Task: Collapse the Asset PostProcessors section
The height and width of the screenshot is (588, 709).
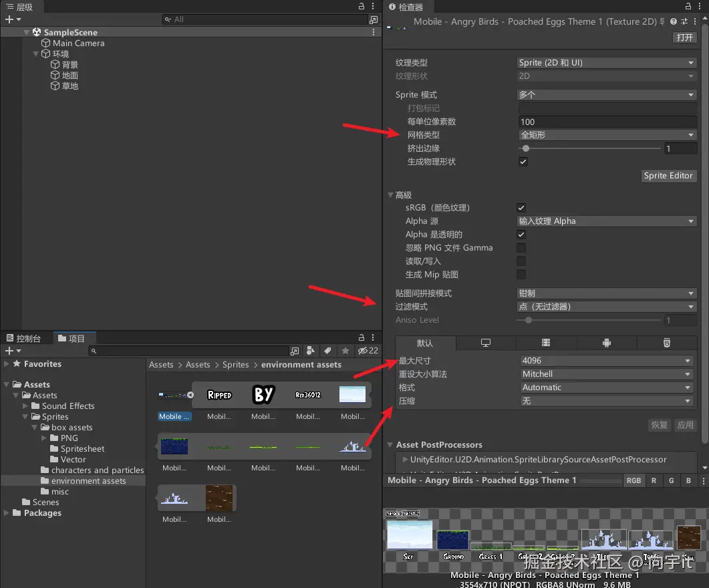Action: [390, 445]
